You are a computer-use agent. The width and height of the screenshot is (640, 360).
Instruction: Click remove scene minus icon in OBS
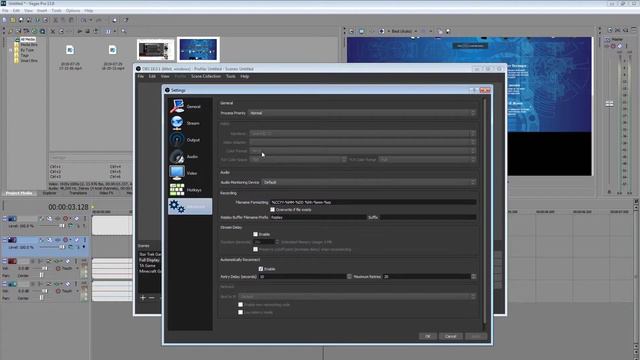tap(151, 298)
